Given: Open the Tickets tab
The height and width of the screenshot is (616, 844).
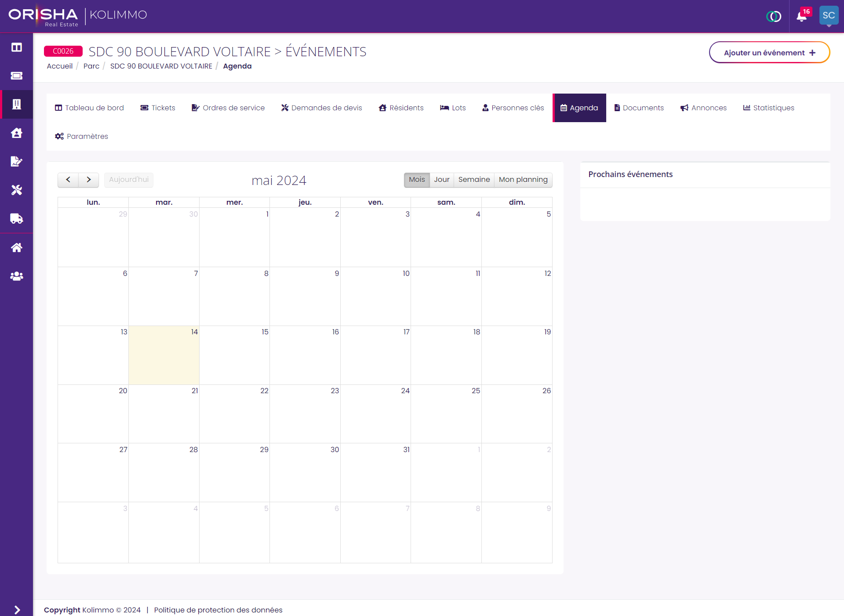Looking at the screenshot, I should [158, 108].
